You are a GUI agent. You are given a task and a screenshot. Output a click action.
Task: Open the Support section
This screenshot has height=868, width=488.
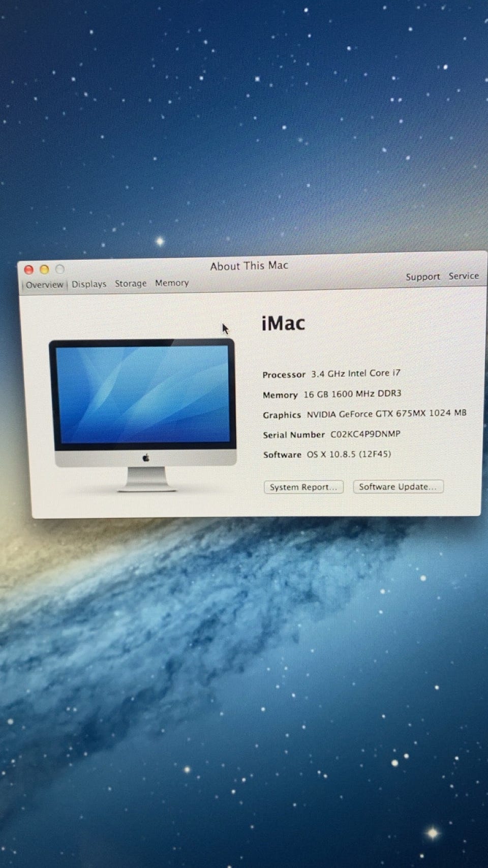(x=422, y=277)
